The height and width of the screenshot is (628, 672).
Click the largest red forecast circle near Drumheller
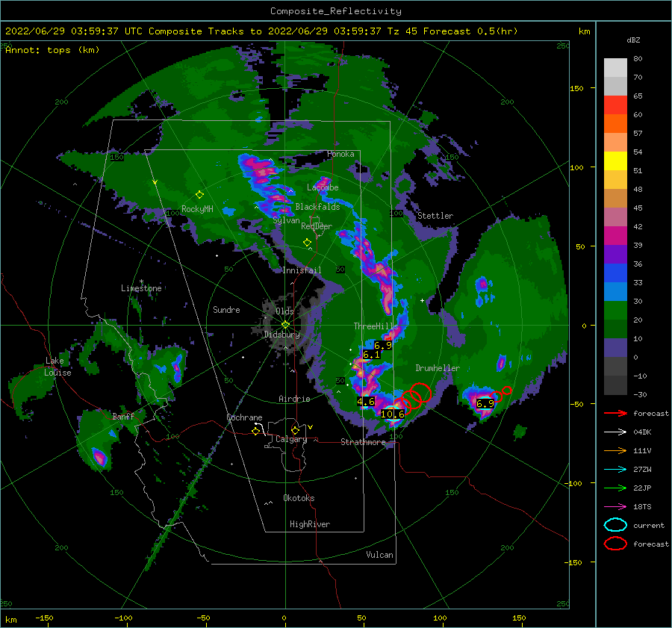[420, 394]
